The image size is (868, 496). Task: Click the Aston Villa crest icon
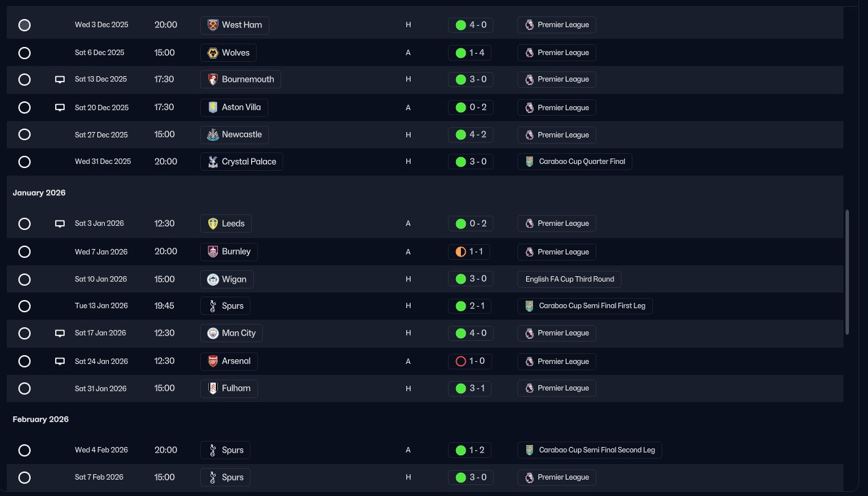[213, 108]
